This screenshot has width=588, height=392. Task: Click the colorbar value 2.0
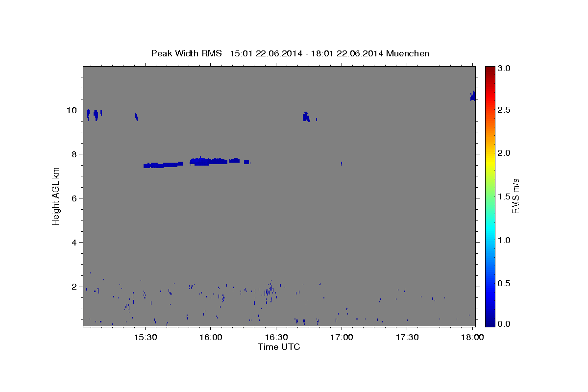[505, 153]
